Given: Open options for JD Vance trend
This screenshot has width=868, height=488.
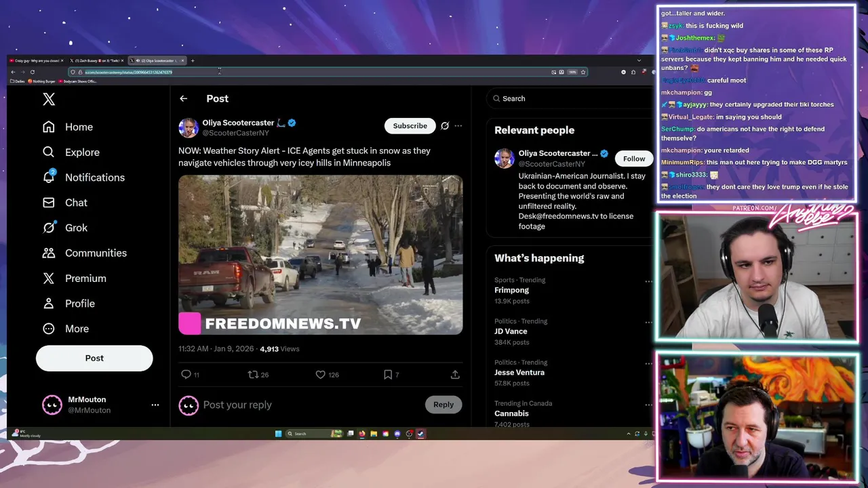Looking at the screenshot, I should click(x=648, y=323).
